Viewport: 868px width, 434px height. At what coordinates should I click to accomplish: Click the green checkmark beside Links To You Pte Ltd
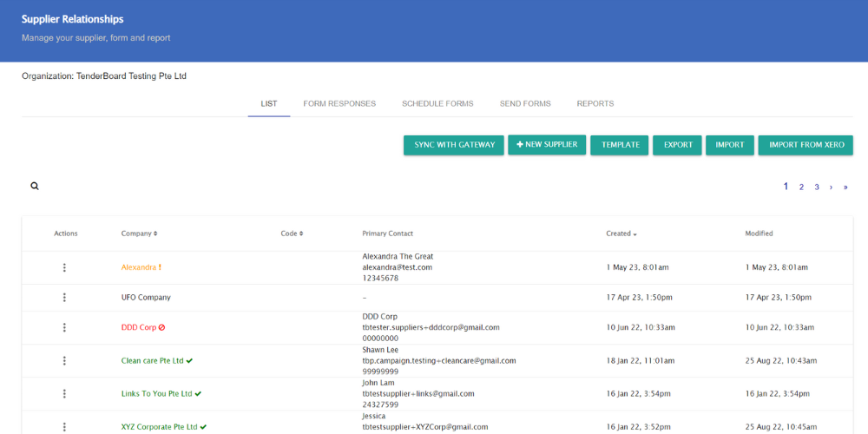[198, 394]
